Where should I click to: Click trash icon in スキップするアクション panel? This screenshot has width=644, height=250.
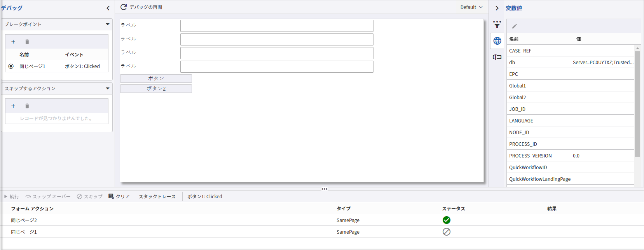coord(27,106)
